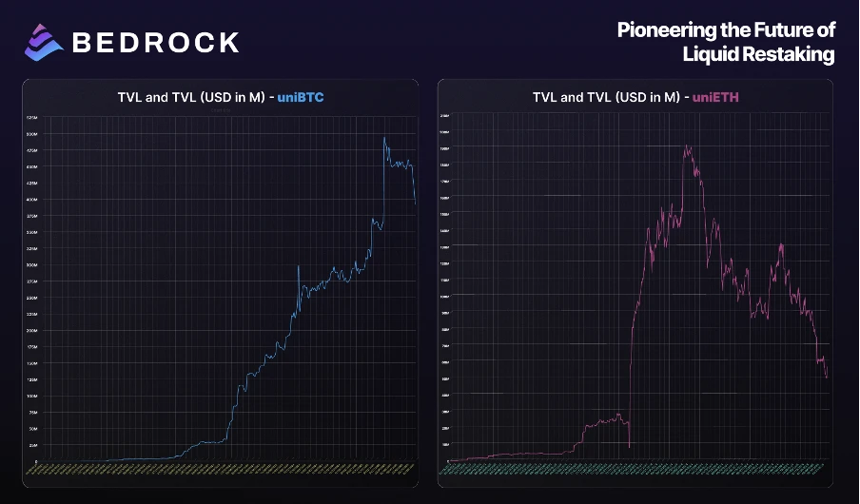The width and height of the screenshot is (860, 504).
Task: Click the highest peak of the uniETH line
Action: 687,146
